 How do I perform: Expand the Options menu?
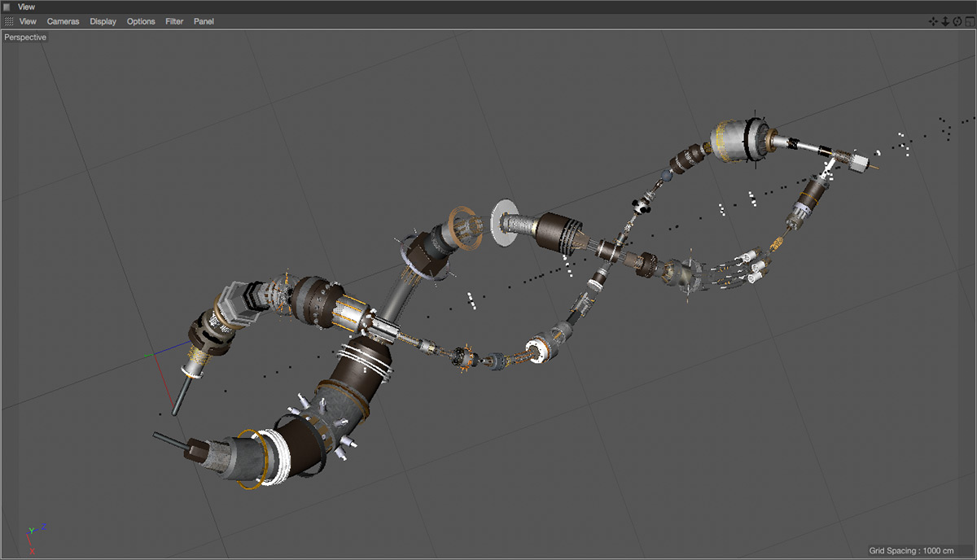click(x=141, y=21)
